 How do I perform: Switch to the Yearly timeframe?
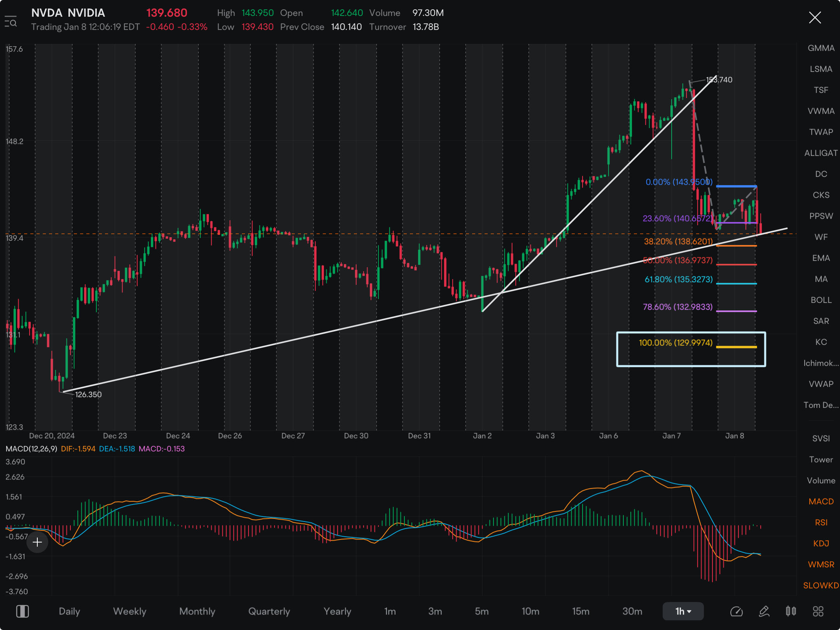[x=337, y=611]
